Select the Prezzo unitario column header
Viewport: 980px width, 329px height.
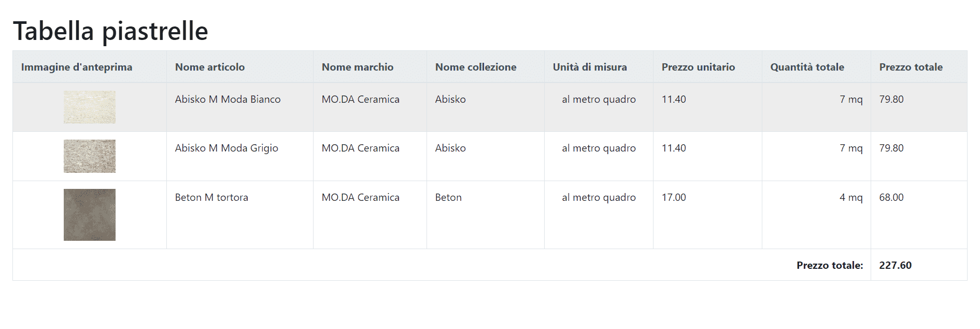click(698, 67)
